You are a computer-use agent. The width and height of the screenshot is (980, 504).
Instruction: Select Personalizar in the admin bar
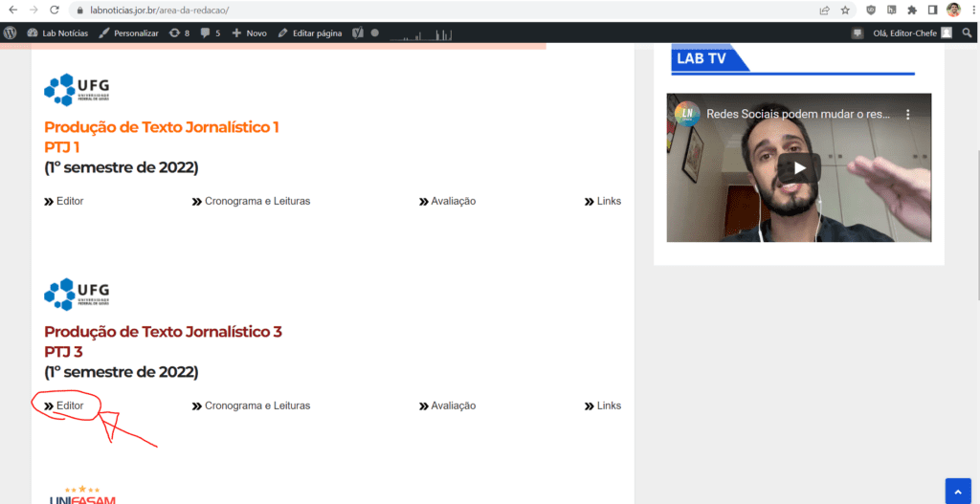click(129, 33)
